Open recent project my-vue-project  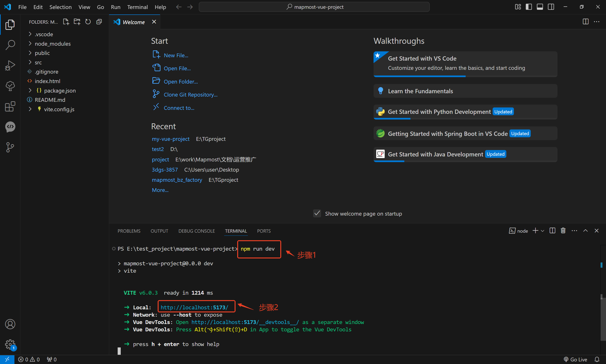170,139
